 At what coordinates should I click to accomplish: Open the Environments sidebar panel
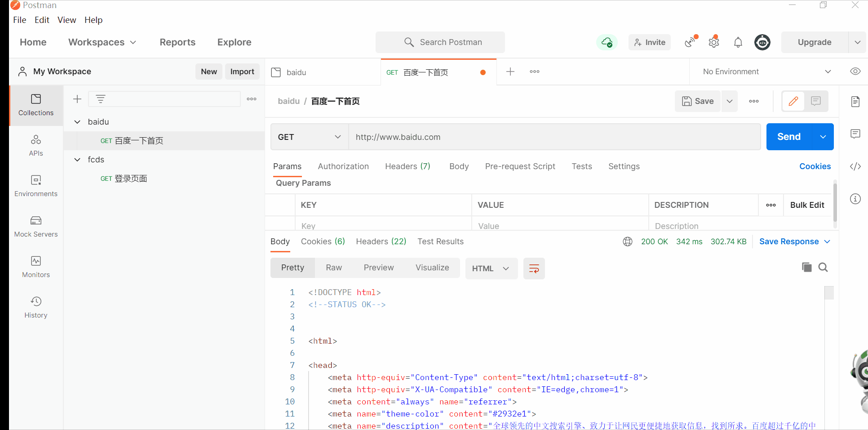click(36, 186)
